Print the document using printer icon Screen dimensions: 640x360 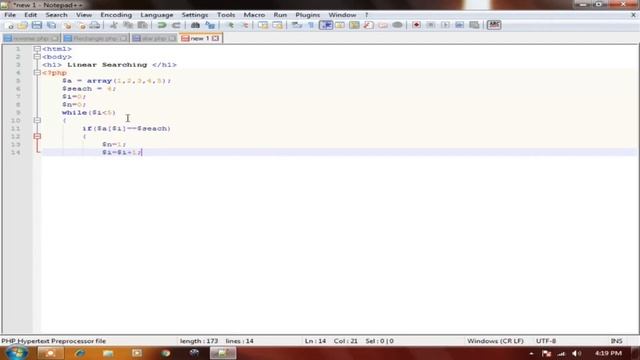tap(95, 25)
